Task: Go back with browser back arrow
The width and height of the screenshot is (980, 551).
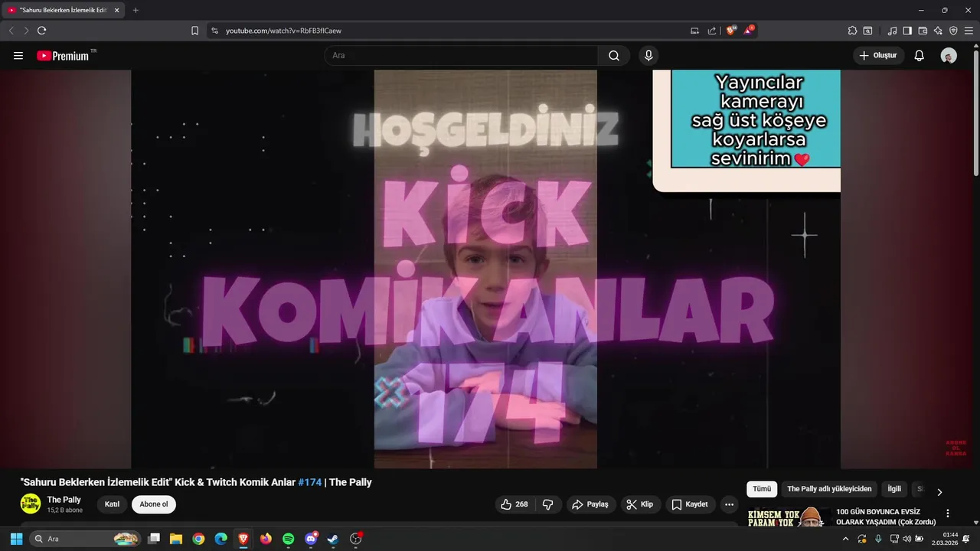Action: tap(11, 31)
